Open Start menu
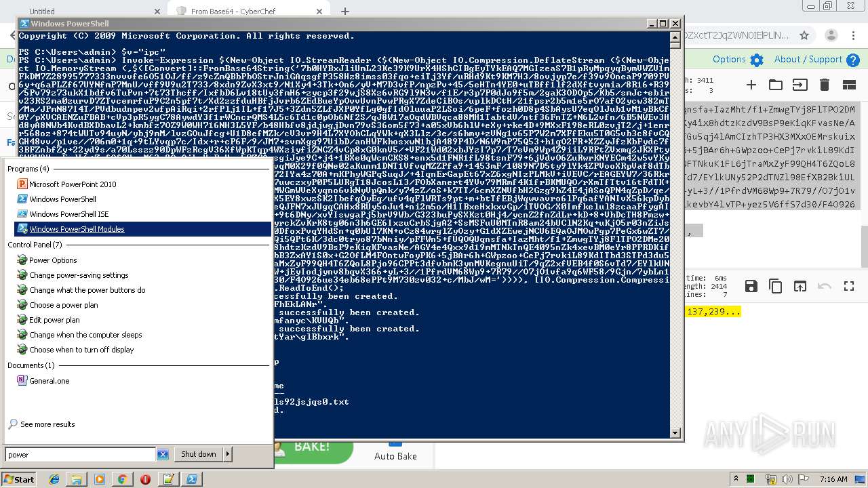Image resolution: width=868 pixels, height=488 pixels. (19, 479)
